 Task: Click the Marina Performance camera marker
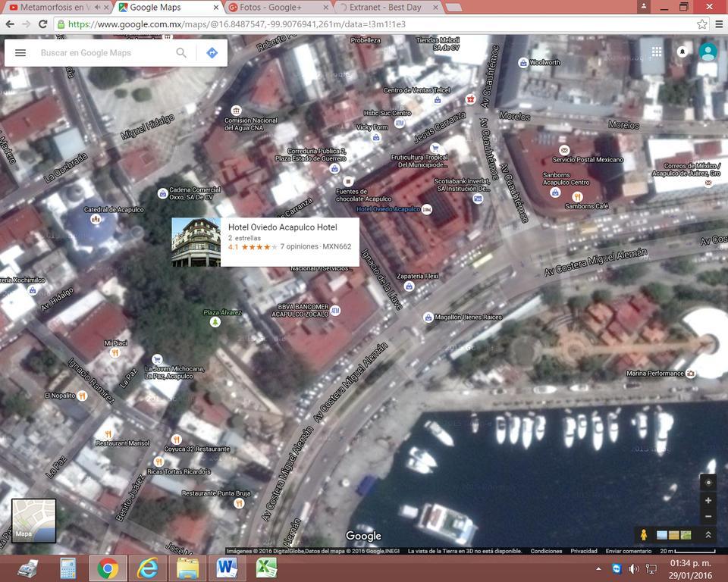(x=690, y=373)
